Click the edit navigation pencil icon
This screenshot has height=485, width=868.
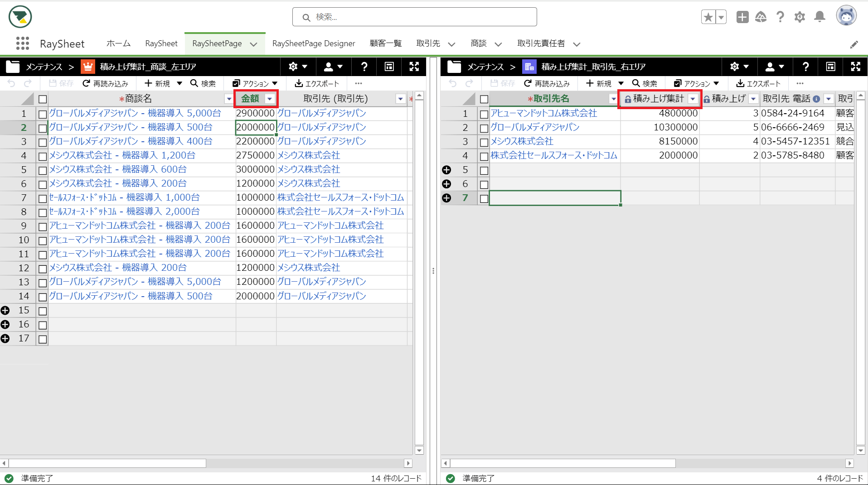click(854, 44)
